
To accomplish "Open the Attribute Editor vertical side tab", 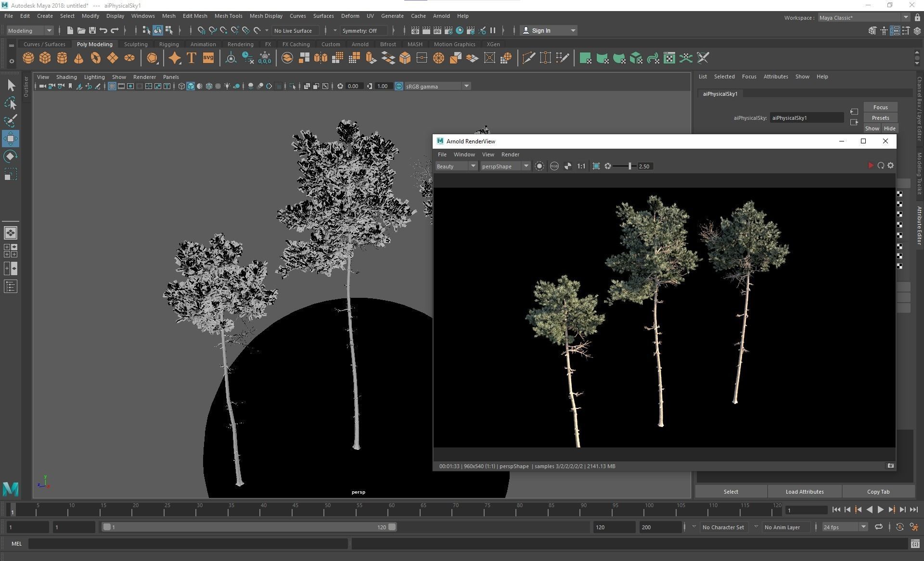I will 919,226.
